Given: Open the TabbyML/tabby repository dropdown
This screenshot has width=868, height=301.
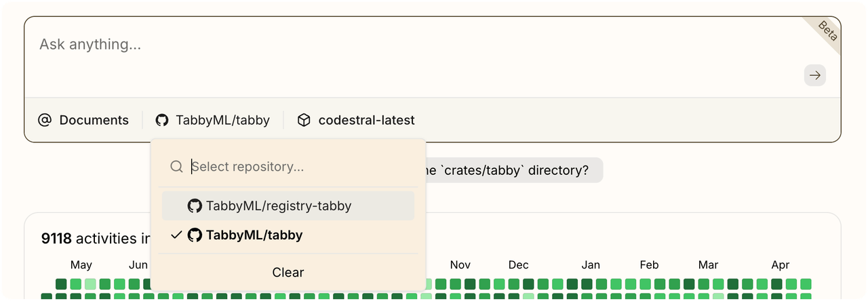Looking at the screenshot, I should pos(213,120).
